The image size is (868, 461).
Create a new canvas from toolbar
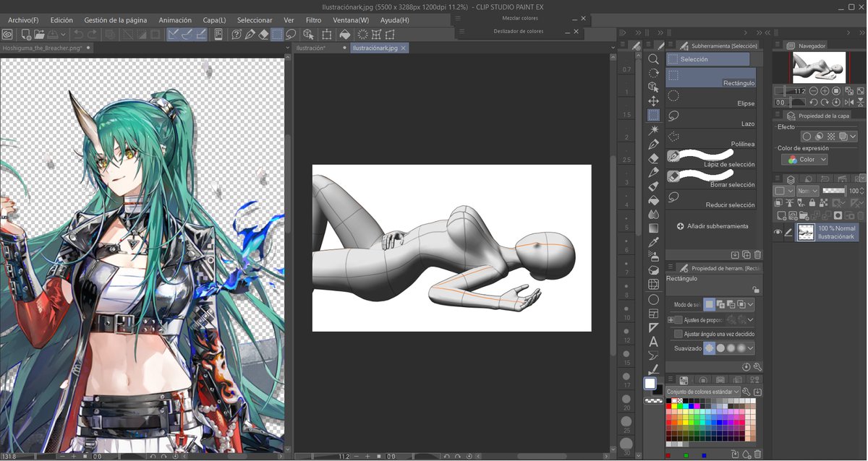(25, 34)
